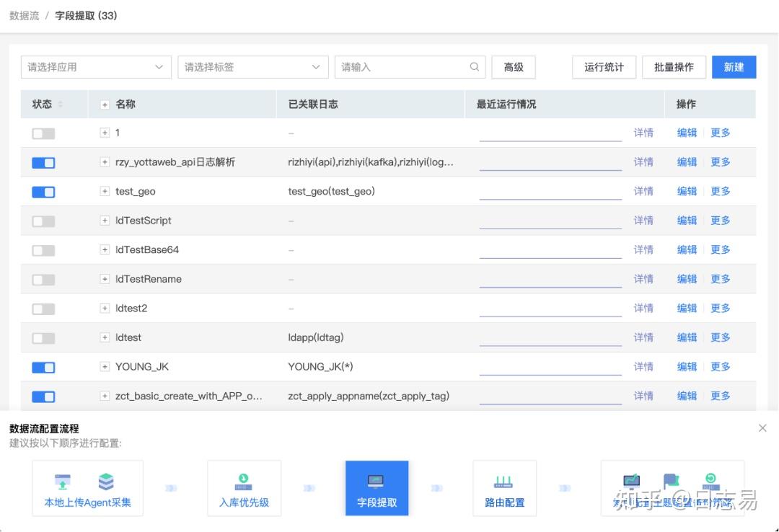779x532 pixels.
Task: Open 详情 for test_geo
Action: pyautogui.click(x=643, y=191)
